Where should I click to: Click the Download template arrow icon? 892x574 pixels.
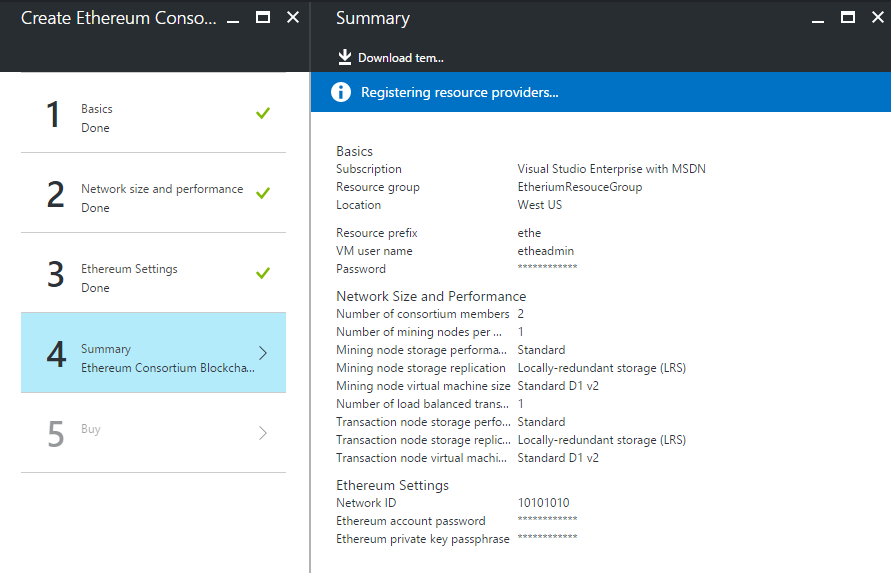coord(345,57)
